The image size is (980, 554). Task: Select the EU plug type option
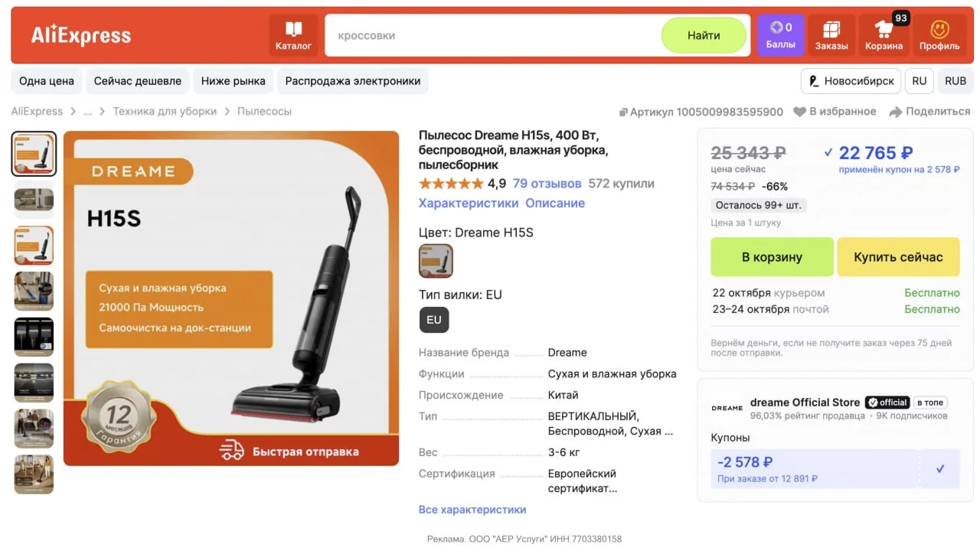pyautogui.click(x=434, y=320)
